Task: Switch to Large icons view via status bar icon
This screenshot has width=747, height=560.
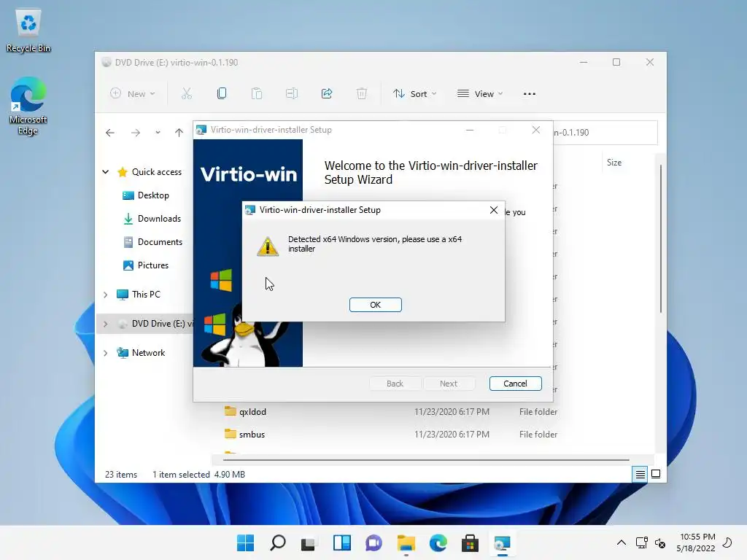Action: pyautogui.click(x=656, y=474)
